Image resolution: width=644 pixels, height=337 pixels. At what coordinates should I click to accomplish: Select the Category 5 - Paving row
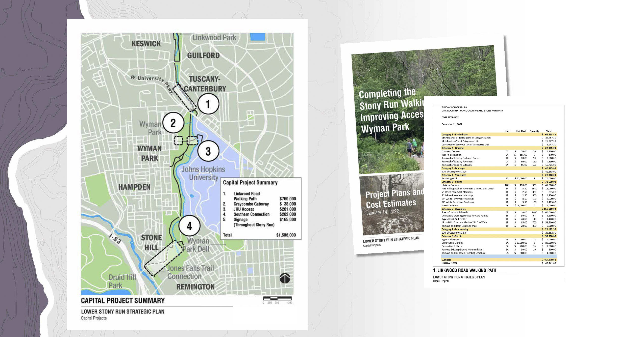pos(499,182)
